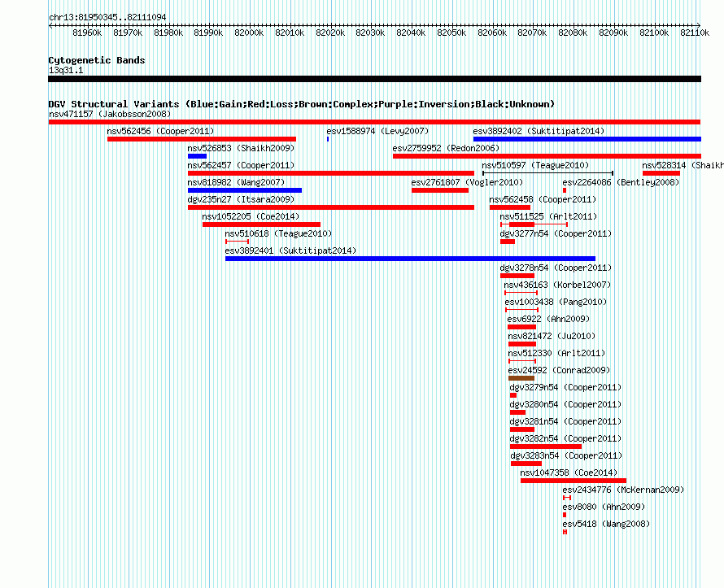Viewport: 724px width, 588px height.
Task: Select dgv3279n54 (Cooper2011) variant label
Action: tap(565, 387)
